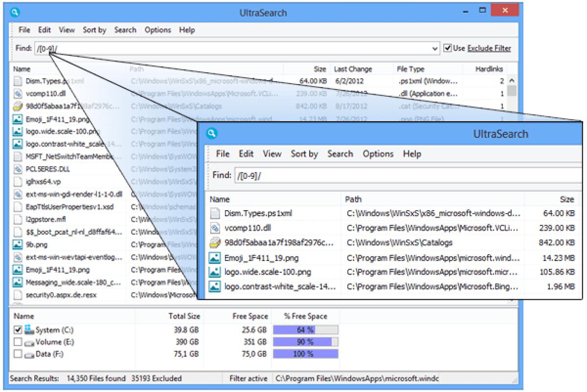This screenshot has height=392, width=587.
Task: Open the Sort by menu
Action: pos(94,30)
